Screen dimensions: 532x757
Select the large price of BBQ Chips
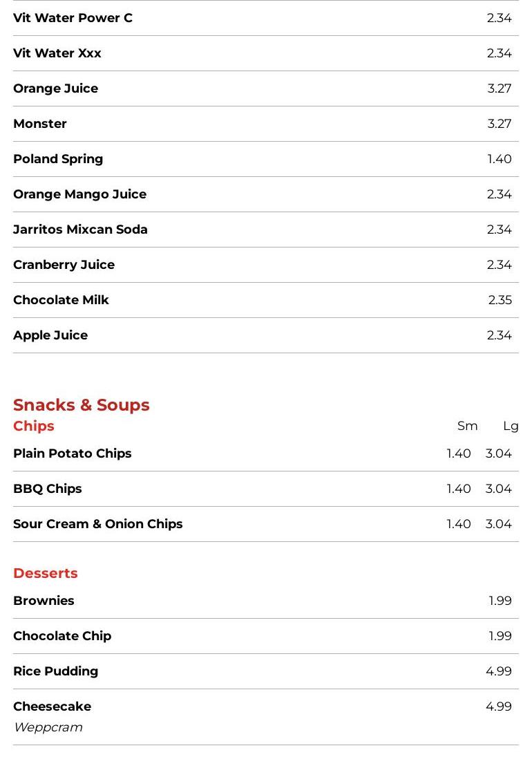coord(499,489)
